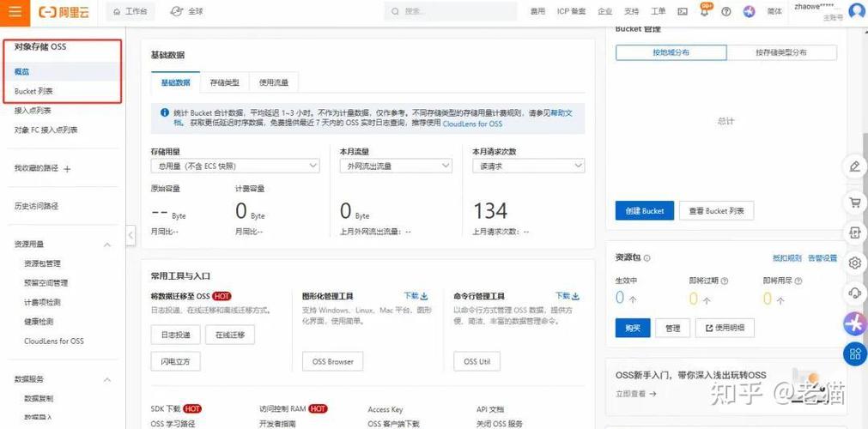This screenshot has height=429, width=868.
Task: Open the orange hamburger menu
Action: (x=15, y=12)
